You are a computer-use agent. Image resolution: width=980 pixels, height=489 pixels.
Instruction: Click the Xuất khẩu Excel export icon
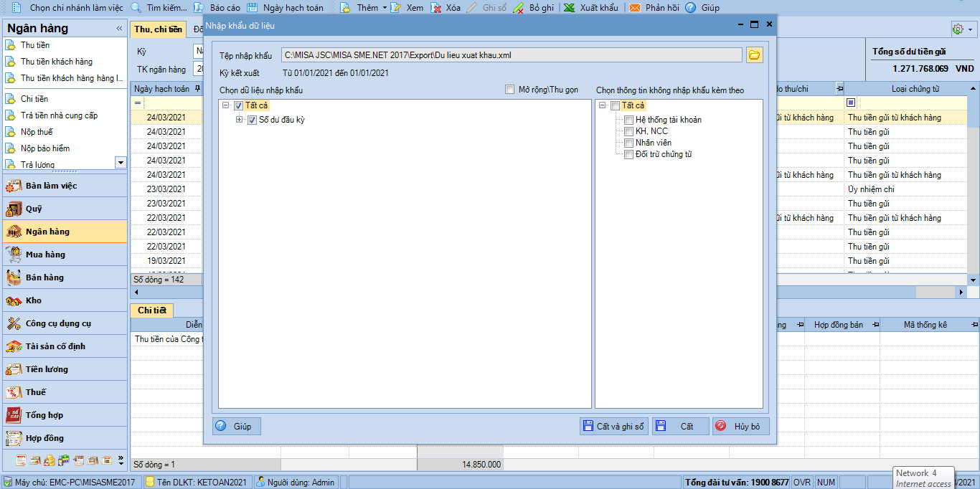click(x=569, y=7)
